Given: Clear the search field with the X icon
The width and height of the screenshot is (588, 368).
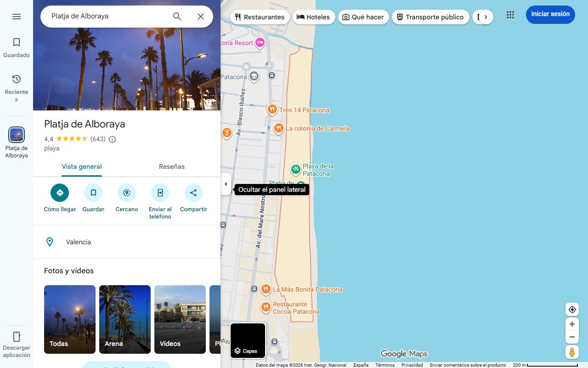Looking at the screenshot, I should (201, 16).
